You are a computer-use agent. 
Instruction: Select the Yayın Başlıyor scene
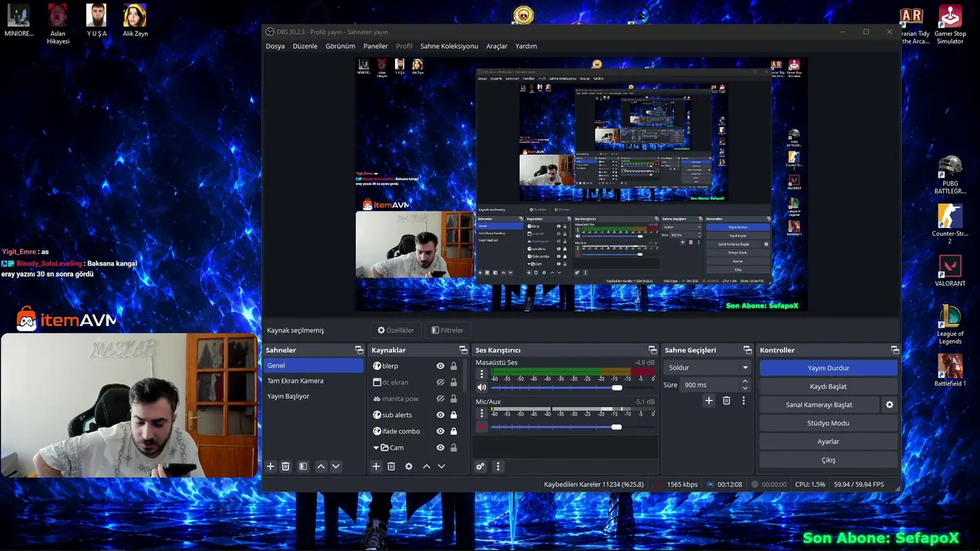point(313,396)
